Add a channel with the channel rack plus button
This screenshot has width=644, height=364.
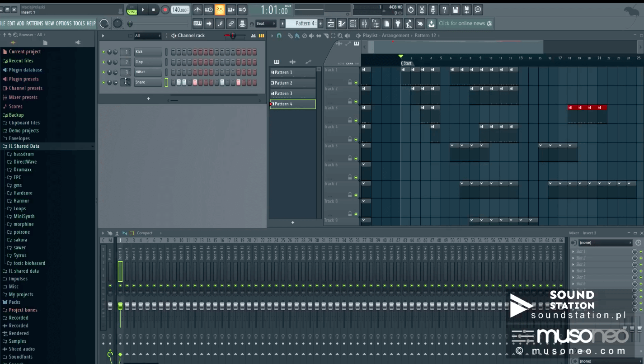coord(148,99)
